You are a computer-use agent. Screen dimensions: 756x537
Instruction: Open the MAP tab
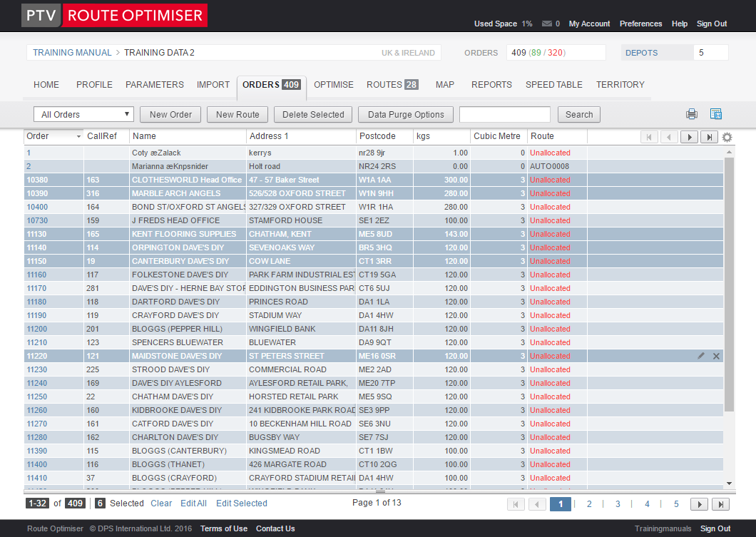(x=445, y=85)
